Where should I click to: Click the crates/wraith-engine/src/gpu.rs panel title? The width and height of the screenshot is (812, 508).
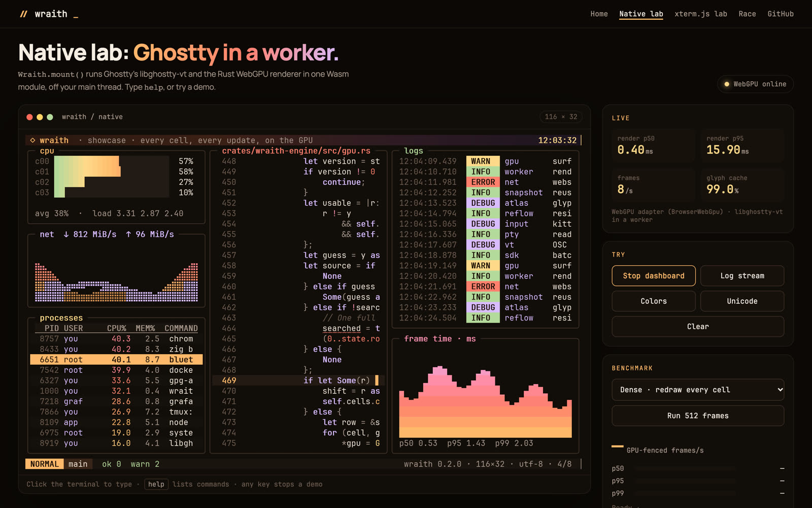coord(296,151)
